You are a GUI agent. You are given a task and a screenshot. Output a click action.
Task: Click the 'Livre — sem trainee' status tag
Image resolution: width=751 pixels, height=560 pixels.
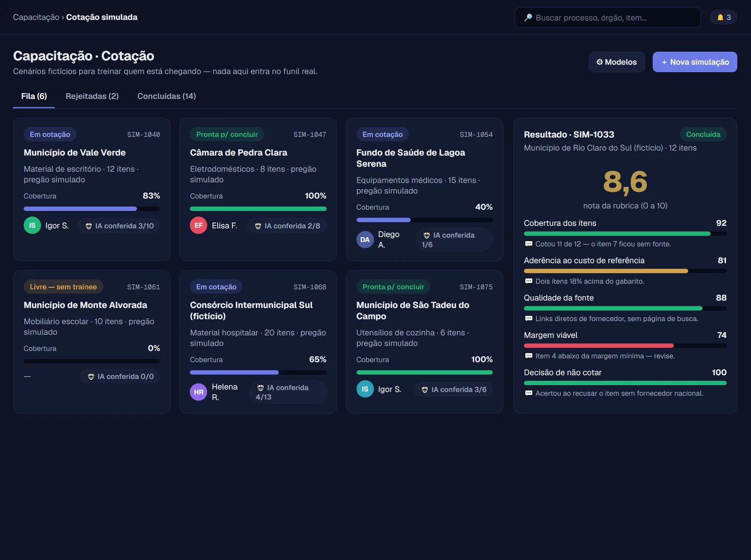pos(63,287)
